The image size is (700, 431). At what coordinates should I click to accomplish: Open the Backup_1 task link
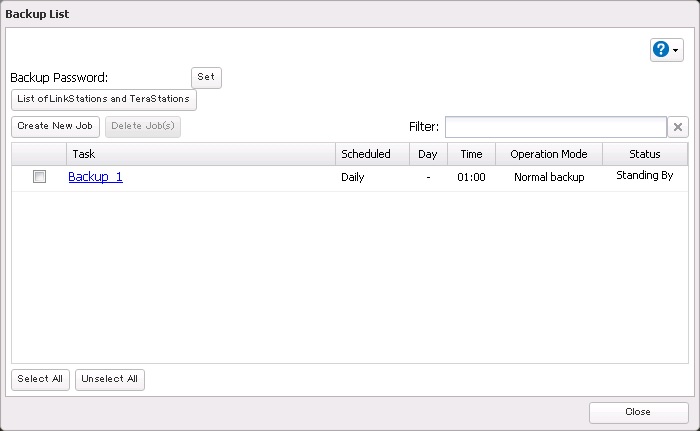click(95, 177)
